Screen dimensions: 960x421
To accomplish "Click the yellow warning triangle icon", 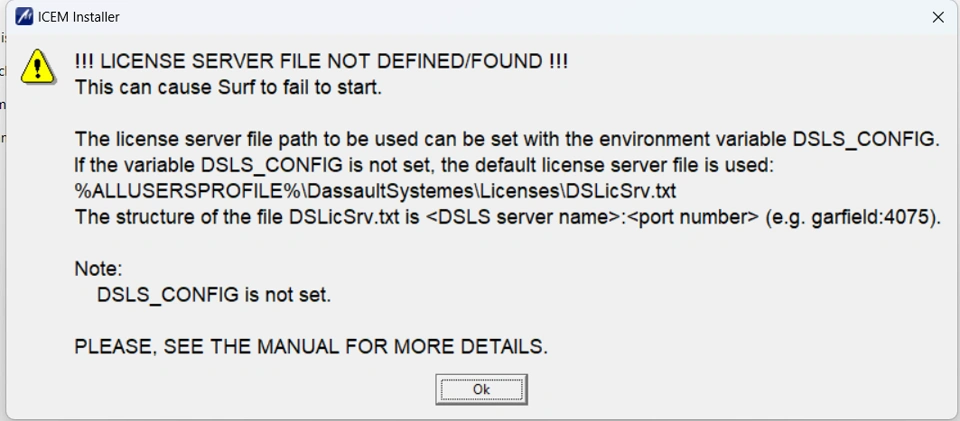I will click(x=38, y=66).
